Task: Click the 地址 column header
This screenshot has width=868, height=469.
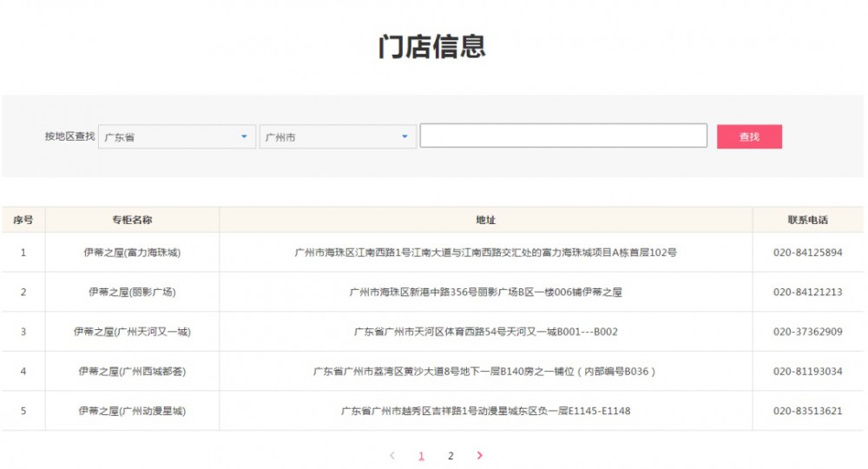Action: tap(485, 220)
